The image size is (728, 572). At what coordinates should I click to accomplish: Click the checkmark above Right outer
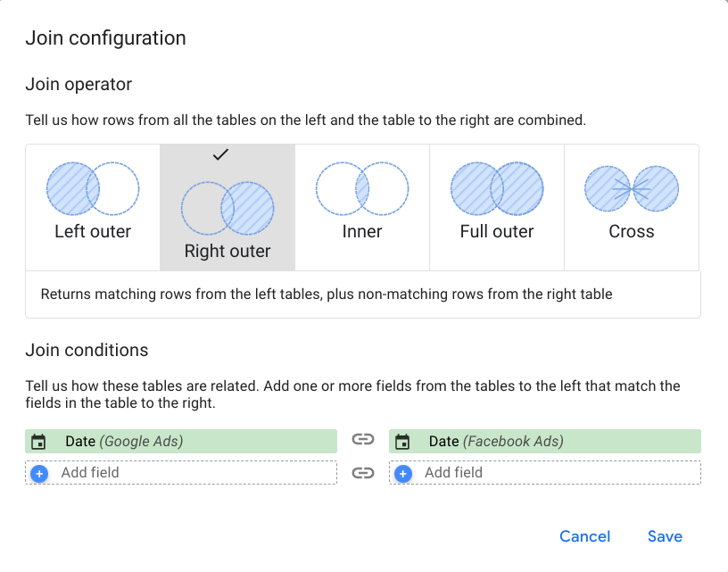pyautogui.click(x=220, y=154)
